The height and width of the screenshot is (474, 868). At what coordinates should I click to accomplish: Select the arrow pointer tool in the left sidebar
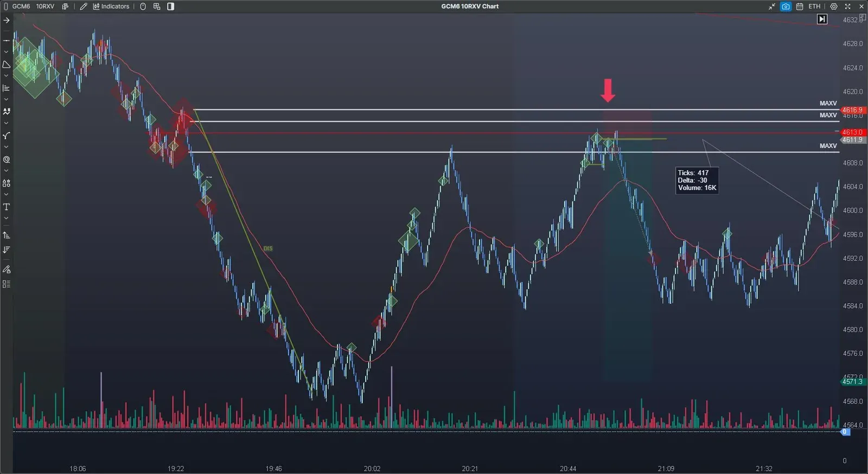coord(7,20)
